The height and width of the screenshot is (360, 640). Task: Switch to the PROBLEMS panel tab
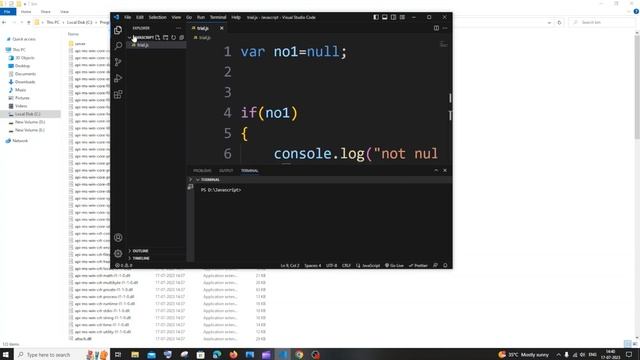202,171
